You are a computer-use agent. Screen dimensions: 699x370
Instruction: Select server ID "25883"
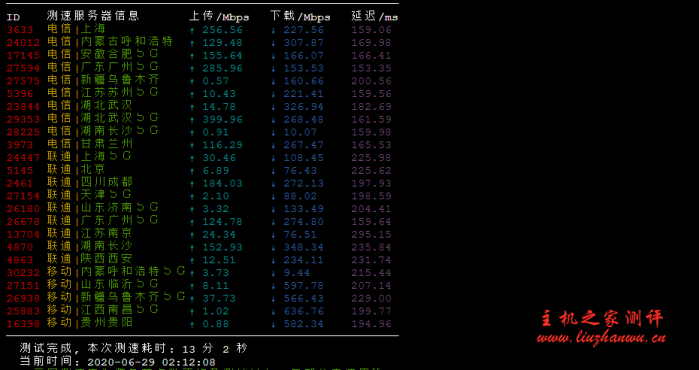[23, 311]
